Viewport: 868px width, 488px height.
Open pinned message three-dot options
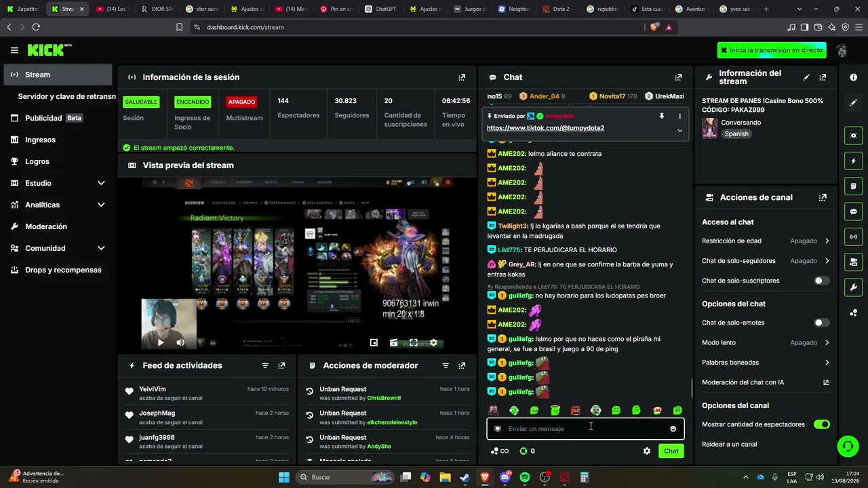coord(679,116)
